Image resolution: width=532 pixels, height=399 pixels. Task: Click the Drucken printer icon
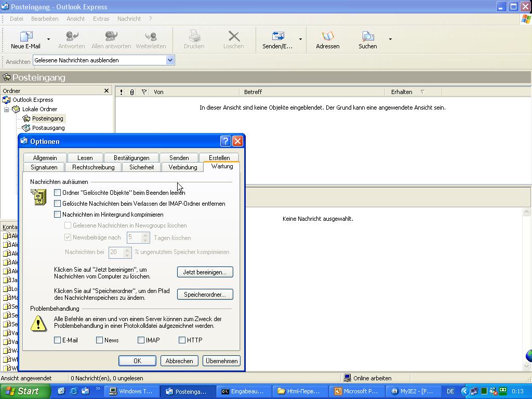[x=194, y=36]
